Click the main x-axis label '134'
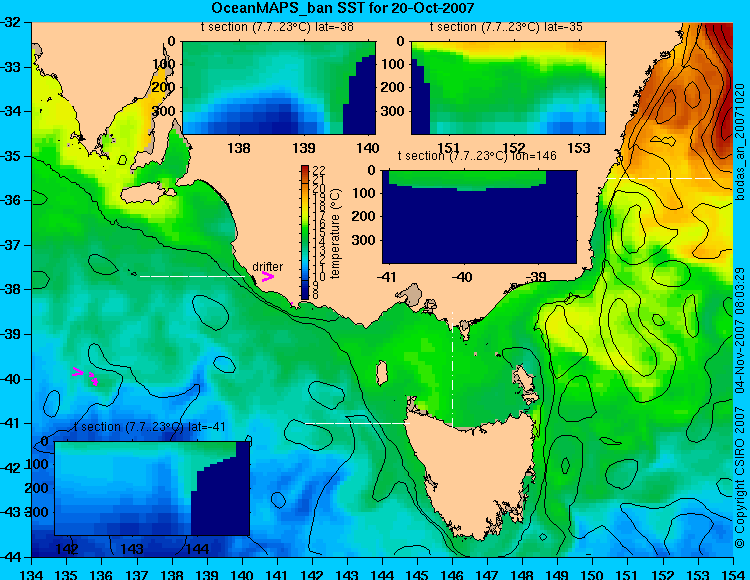 (32, 574)
